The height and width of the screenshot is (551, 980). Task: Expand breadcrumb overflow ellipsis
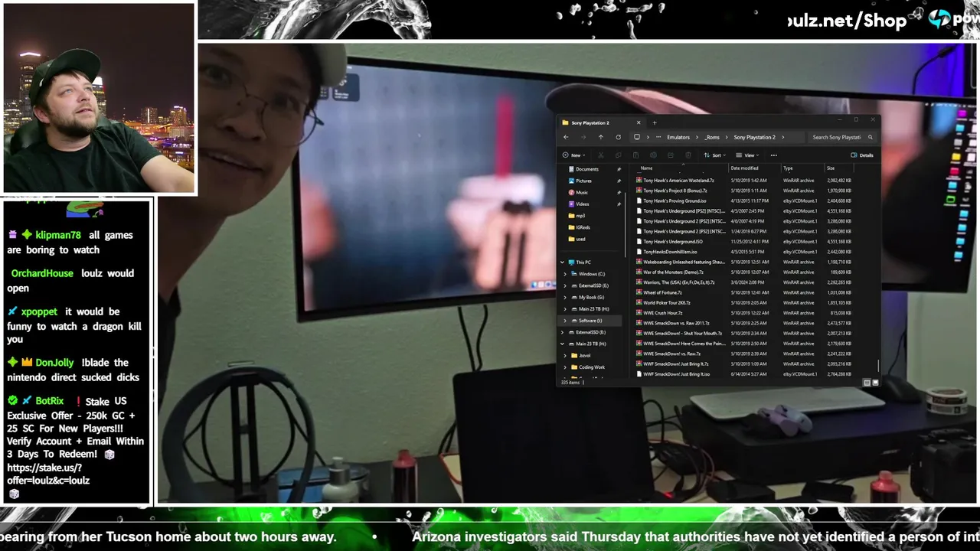pyautogui.click(x=658, y=137)
